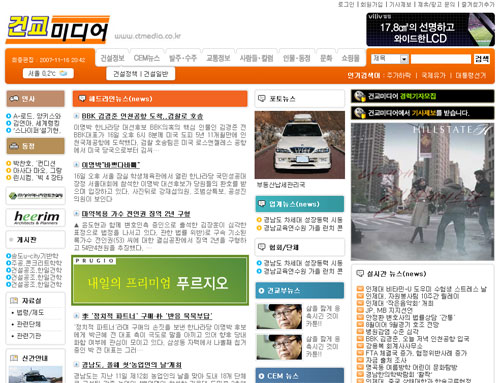The image size is (500, 383).
Task: Click the speech bubble icon in 협회/단체 header
Action: (x=262, y=247)
